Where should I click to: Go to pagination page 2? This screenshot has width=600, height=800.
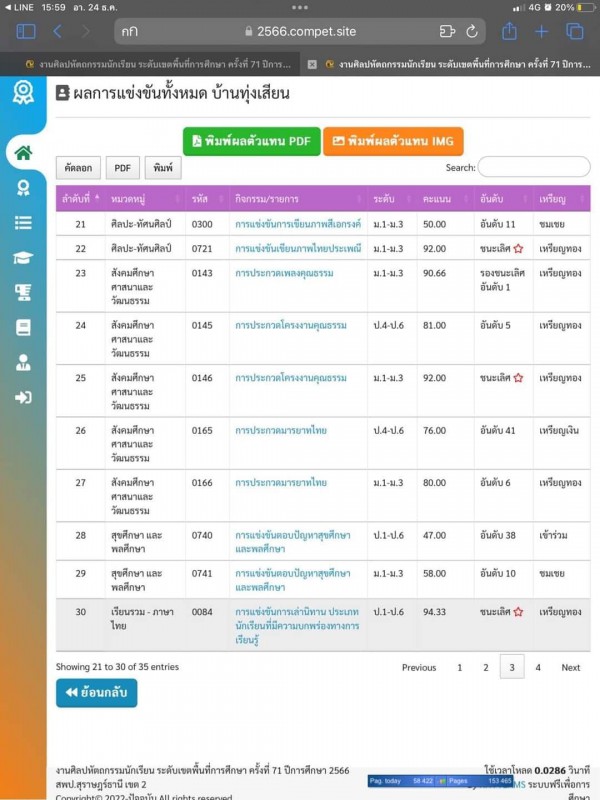tap(486, 667)
